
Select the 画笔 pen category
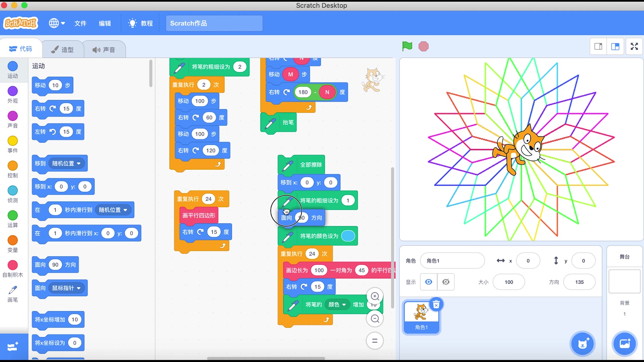point(13,294)
